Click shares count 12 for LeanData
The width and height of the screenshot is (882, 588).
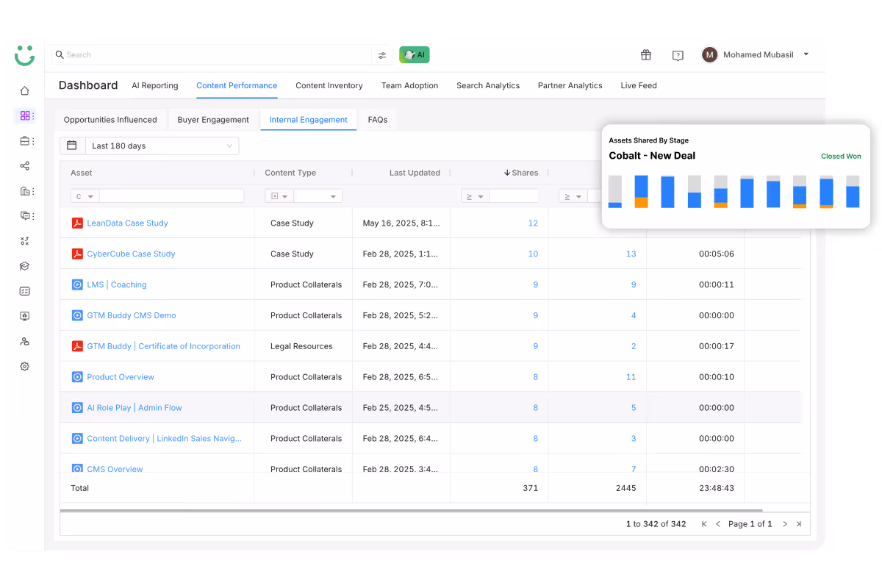(533, 223)
